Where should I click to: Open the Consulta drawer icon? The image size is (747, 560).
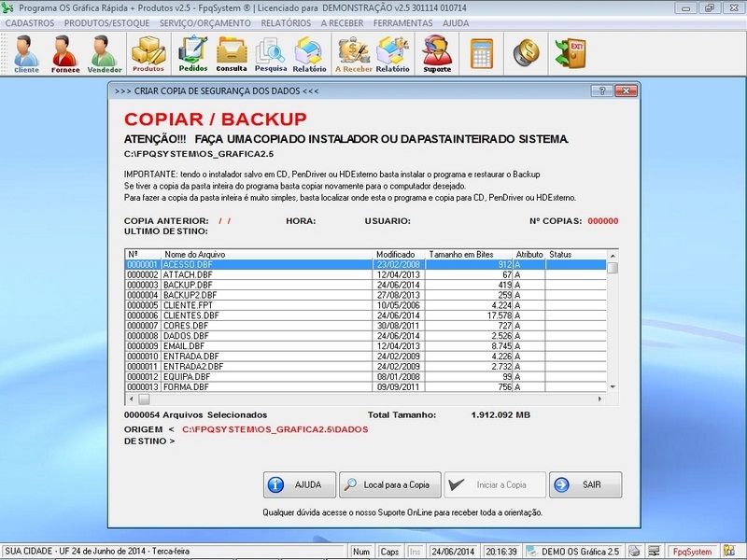[x=232, y=54]
